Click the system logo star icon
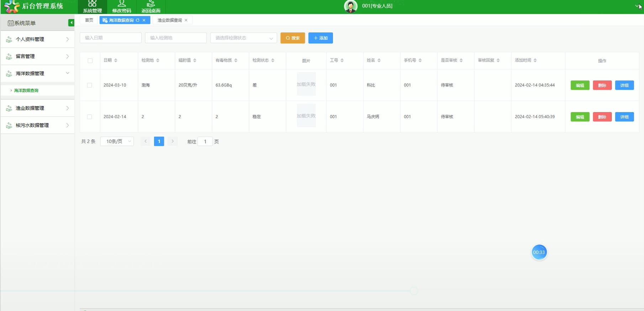 click(12, 6)
